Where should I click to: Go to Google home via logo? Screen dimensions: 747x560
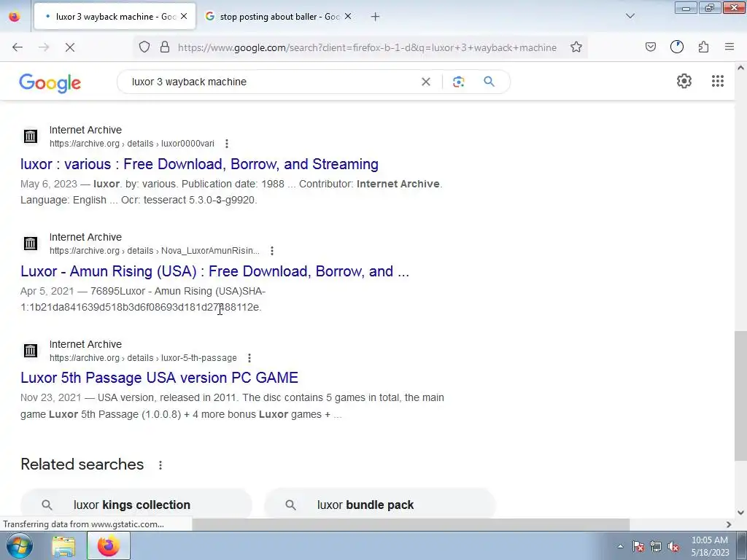pos(50,83)
